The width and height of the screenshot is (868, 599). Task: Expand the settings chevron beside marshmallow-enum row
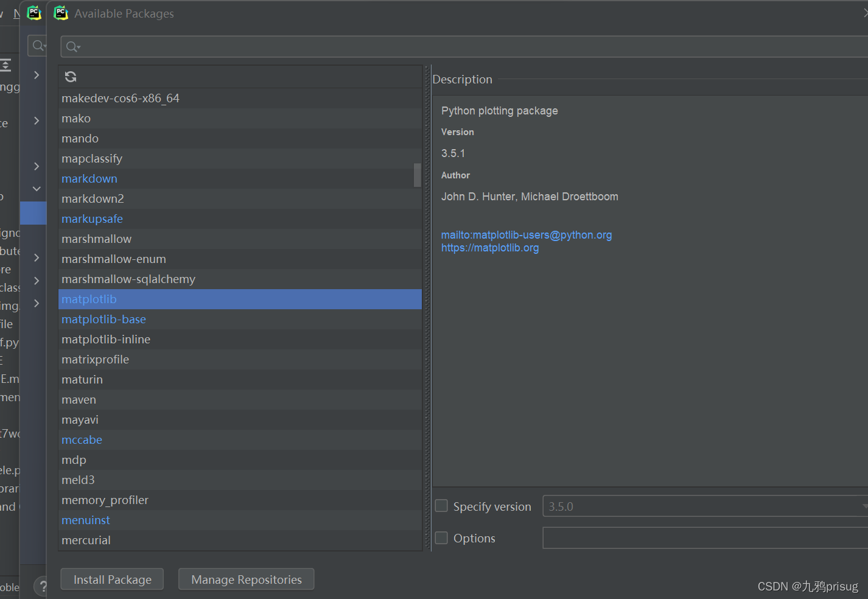(x=37, y=257)
